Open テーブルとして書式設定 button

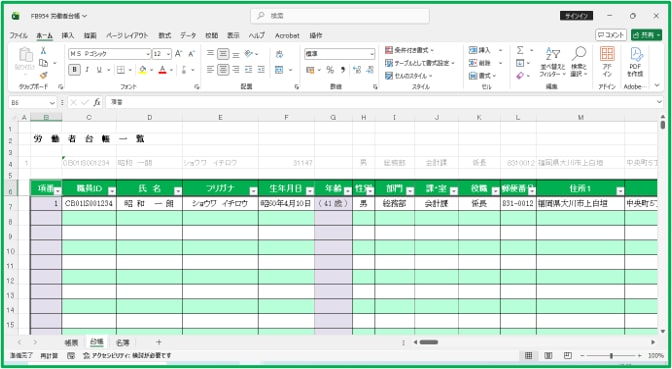tap(420, 63)
